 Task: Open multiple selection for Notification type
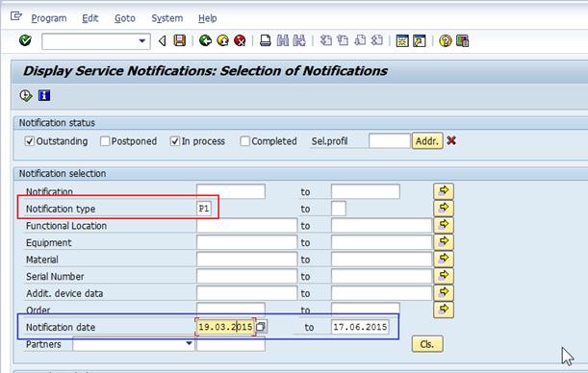[x=444, y=208]
